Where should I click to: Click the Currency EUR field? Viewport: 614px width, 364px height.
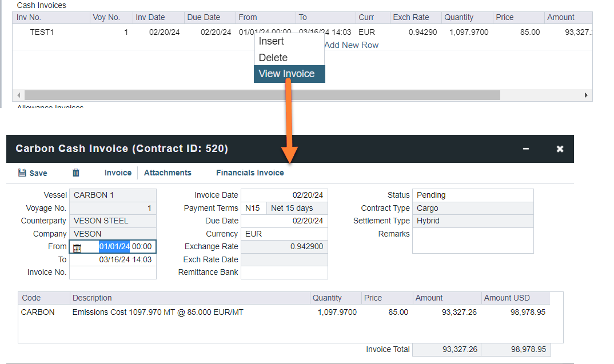coord(284,234)
